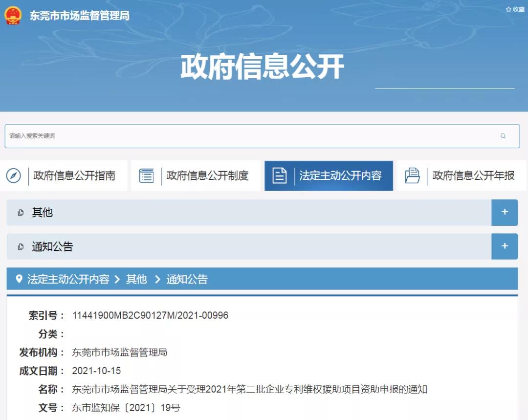Expand the 其他 section plus button
The width and height of the screenshot is (528, 420).
point(505,212)
